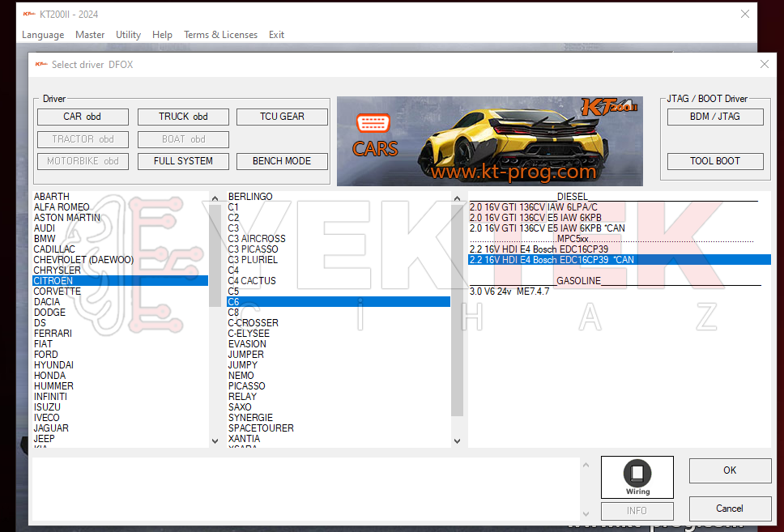Select highlighted 2.2 16V HDI EDC16CP39 *CAN

619,259
